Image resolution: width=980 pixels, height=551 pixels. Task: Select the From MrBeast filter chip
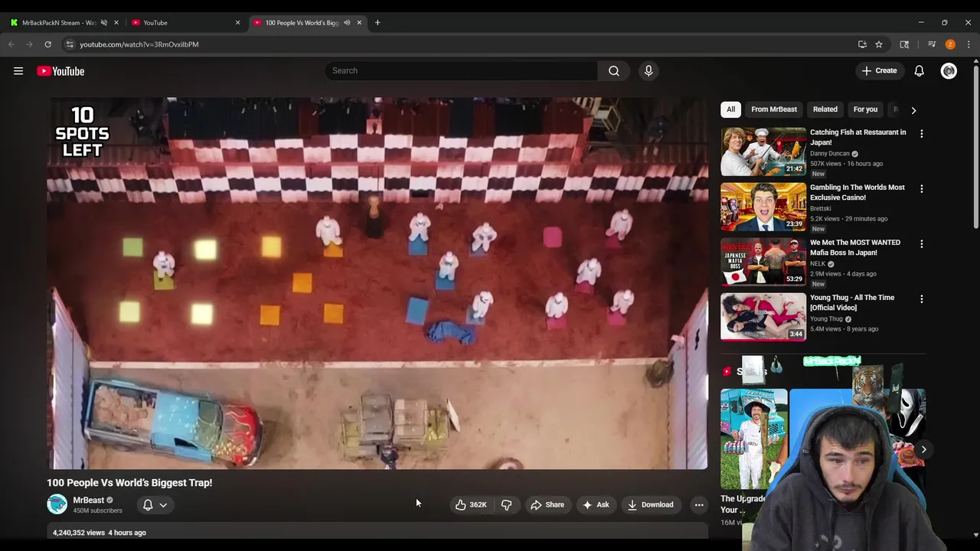774,109
